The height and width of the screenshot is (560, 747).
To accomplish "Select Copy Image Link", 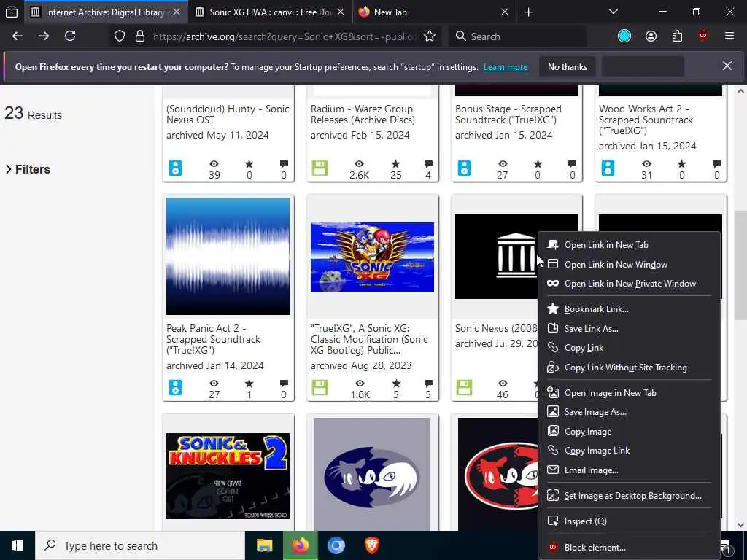I will [629, 451].
